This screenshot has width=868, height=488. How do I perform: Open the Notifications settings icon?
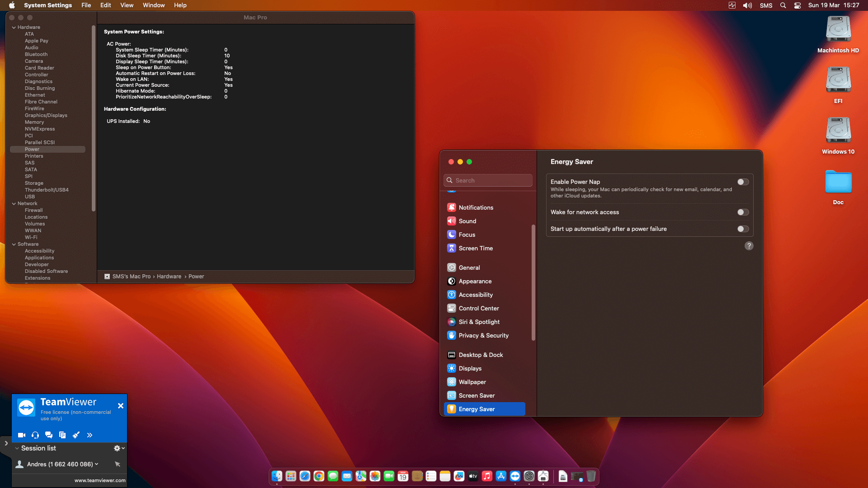451,207
